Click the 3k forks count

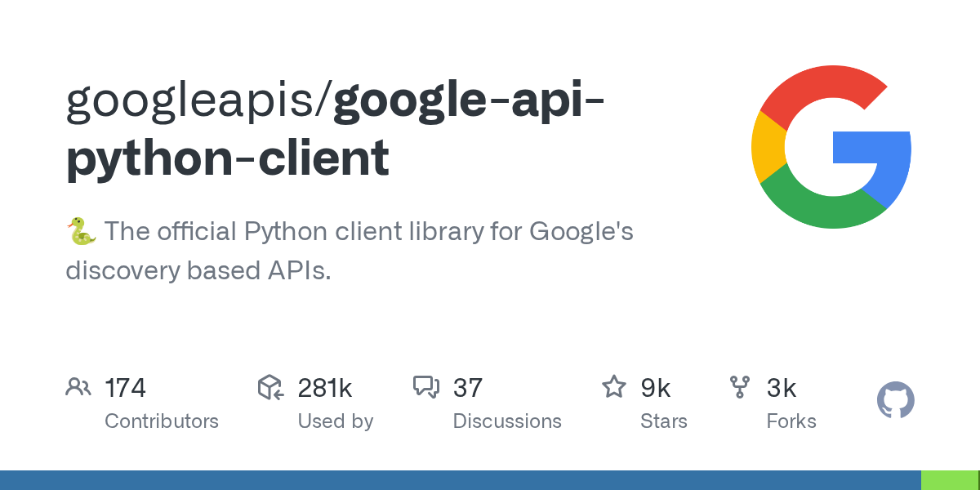pyautogui.click(x=782, y=388)
